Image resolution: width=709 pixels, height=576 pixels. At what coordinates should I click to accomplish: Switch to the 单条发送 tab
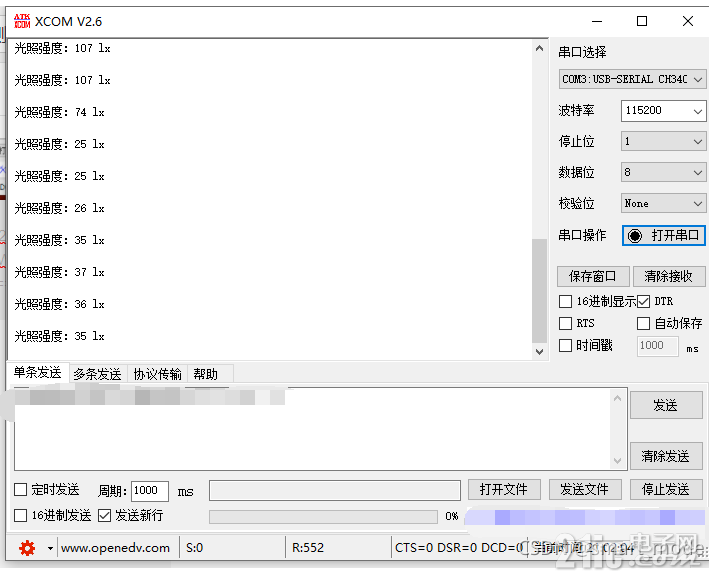click(x=38, y=373)
